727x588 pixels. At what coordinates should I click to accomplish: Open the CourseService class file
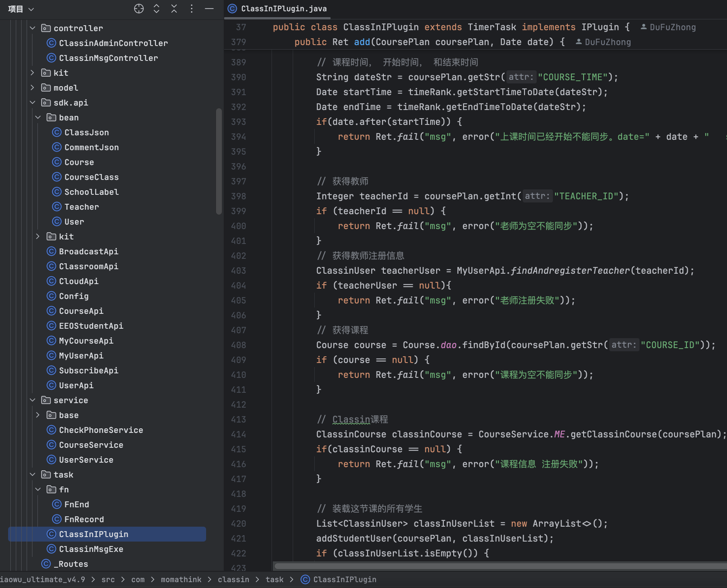[x=91, y=445]
